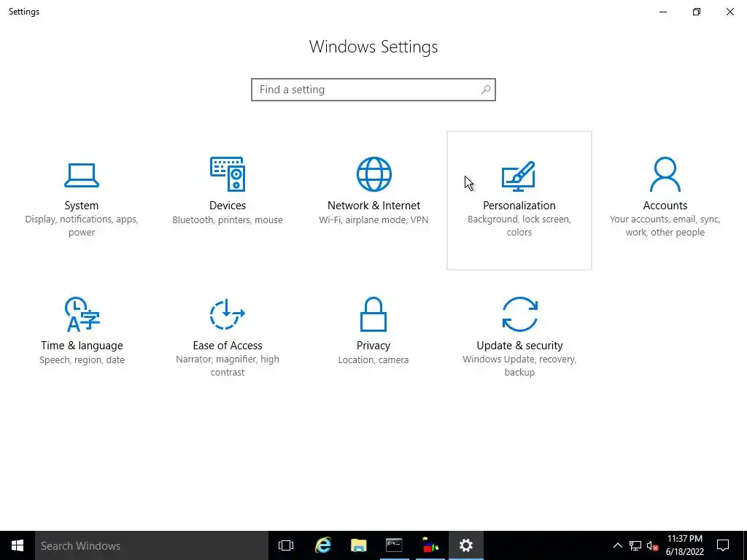Viewport: 747px width, 560px height.
Task: Click the Devices title label
Action: (228, 205)
